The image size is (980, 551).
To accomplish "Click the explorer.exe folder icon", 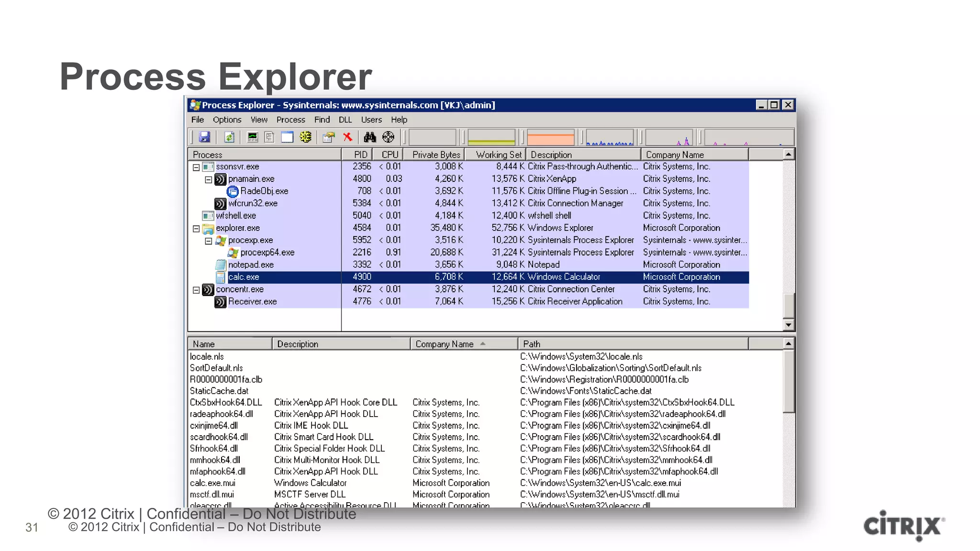I will 208,229.
